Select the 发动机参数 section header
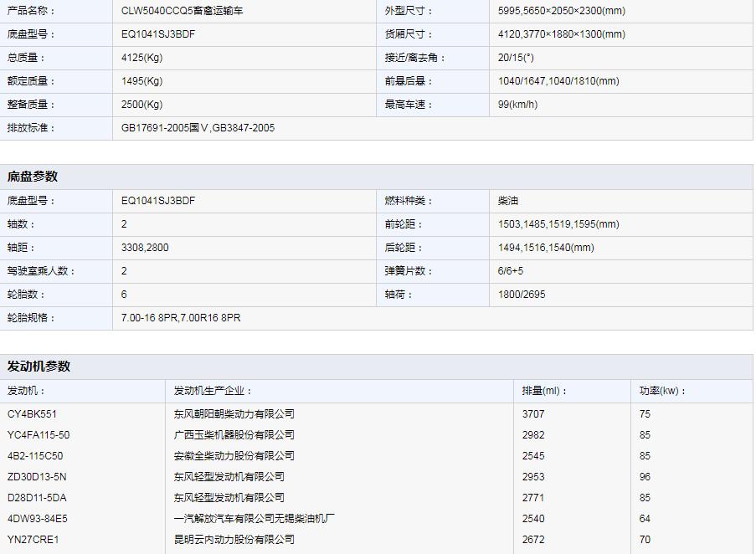This screenshot has width=756, height=554. point(39,367)
